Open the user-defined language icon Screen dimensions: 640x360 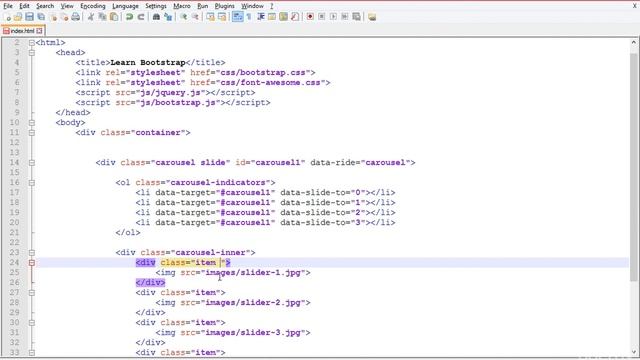(x=271, y=17)
